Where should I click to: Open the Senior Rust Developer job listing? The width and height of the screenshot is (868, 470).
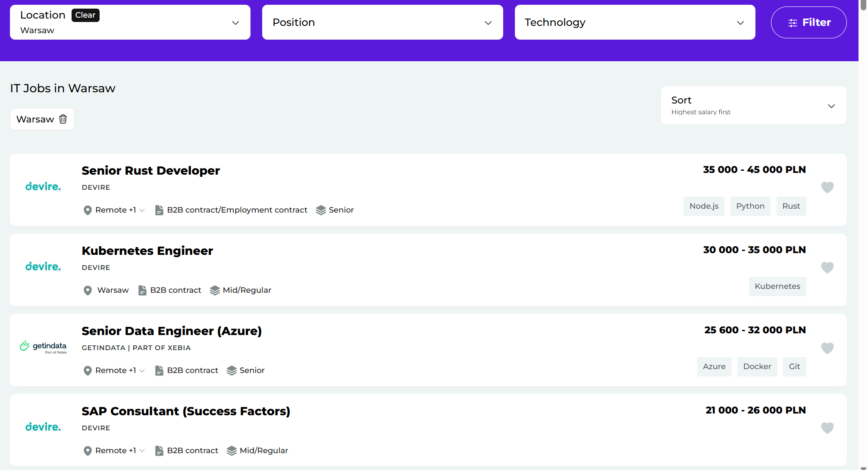pyautogui.click(x=150, y=171)
